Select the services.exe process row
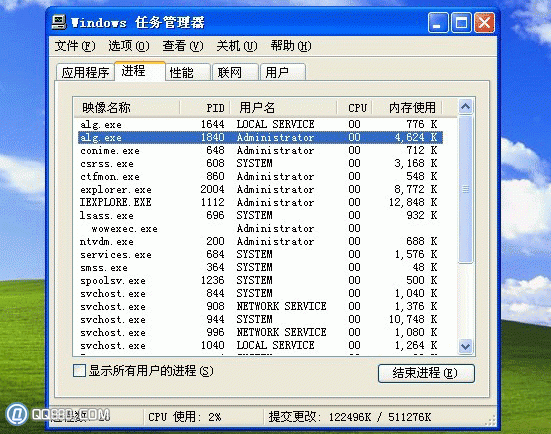 coord(260,254)
